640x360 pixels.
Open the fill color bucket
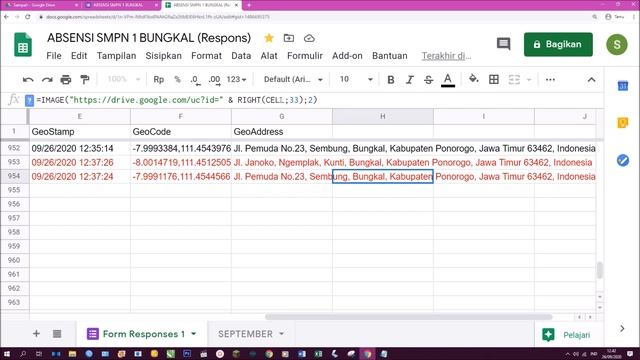[x=473, y=79]
